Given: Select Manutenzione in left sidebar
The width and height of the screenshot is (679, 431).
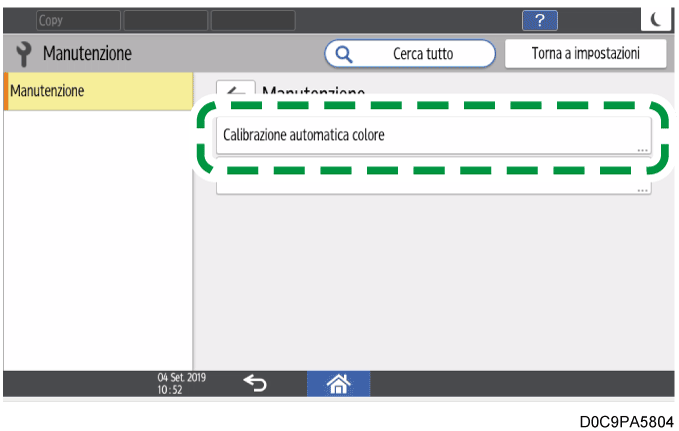Looking at the screenshot, I should pyautogui.click(x=98, y=91).
